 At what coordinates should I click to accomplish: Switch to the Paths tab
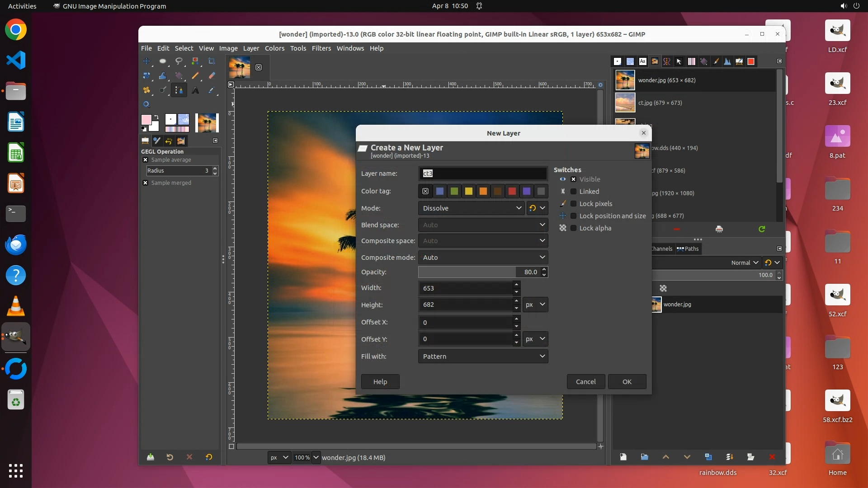coord(688,249)
